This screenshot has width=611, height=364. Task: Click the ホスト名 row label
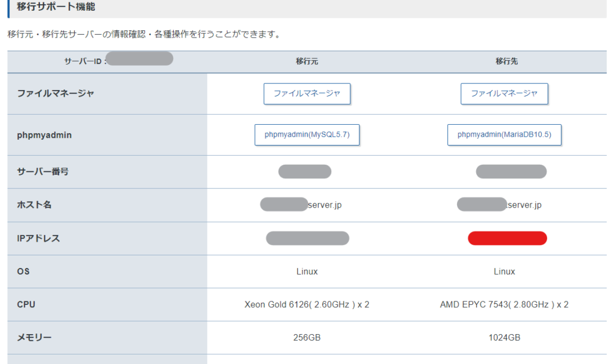coord(35,205)
